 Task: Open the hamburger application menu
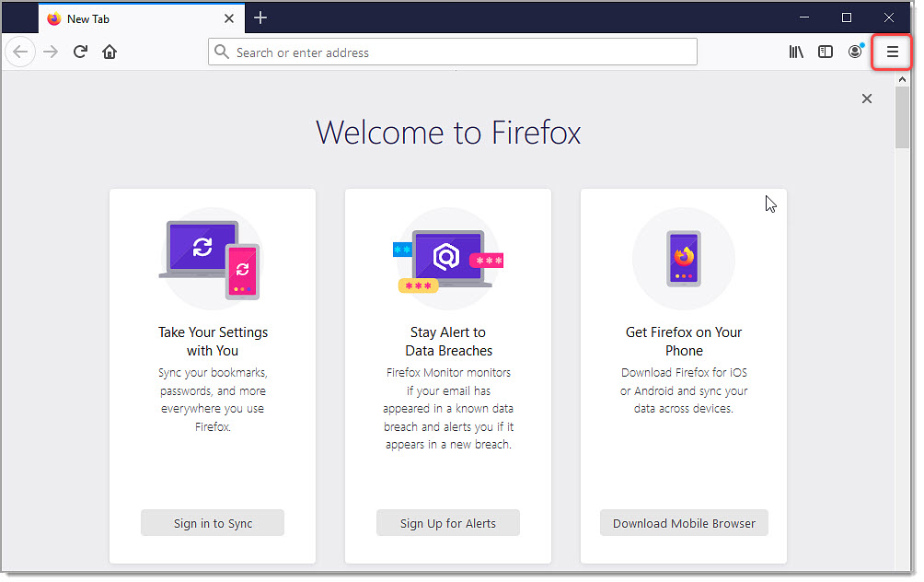pos(892,52)
